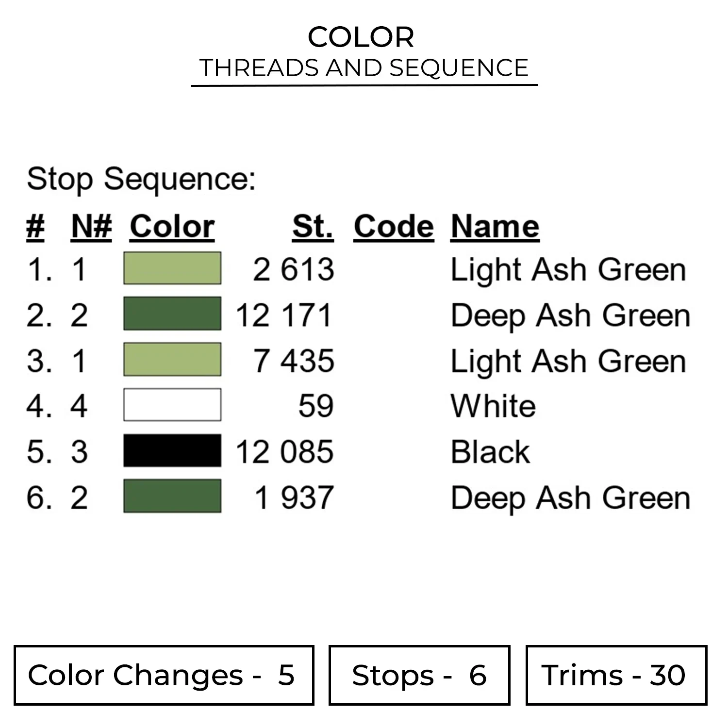Select the White color swatch
Viewport: 728px width, 728px height.
tap(172, 405)
